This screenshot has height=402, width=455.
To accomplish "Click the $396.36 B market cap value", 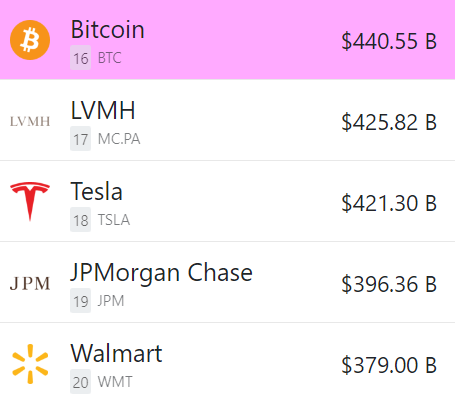I will (x=389, y=284).
